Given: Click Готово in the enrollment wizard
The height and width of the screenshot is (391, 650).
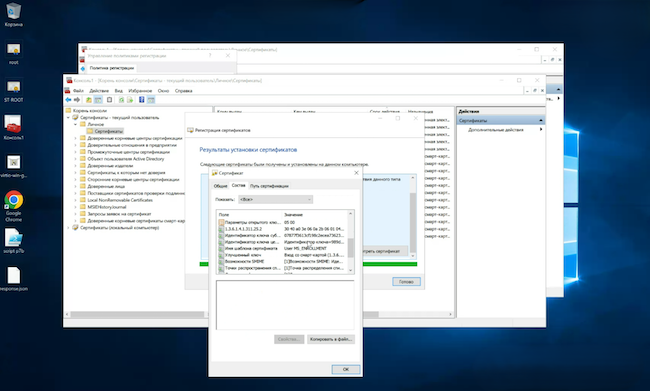Looking at the screenshot, I should click(x=406, y=282).
